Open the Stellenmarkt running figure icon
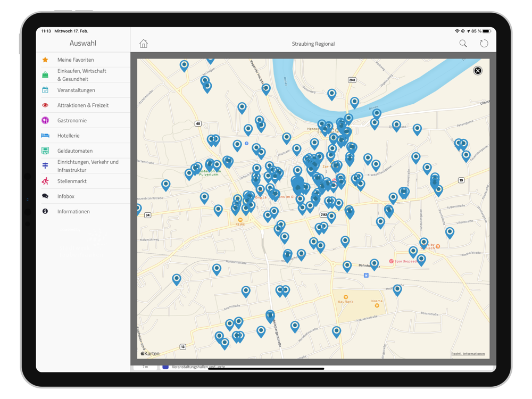Screen dimensions: 532x399 pyautogui.click(x=45, y=181)
